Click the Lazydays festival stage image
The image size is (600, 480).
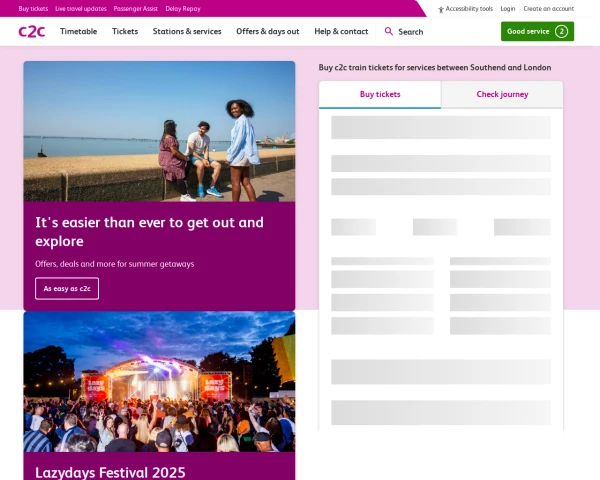159,382
